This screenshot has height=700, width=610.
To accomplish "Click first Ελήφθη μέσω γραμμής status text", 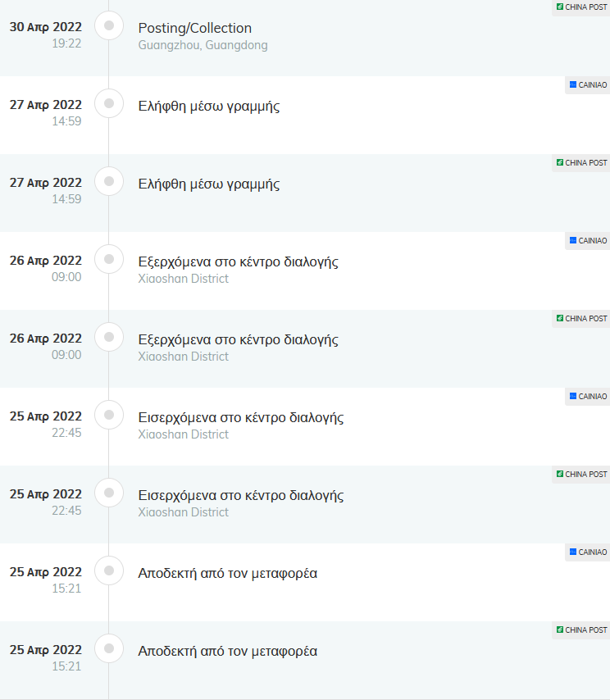I will click(209, 107).
